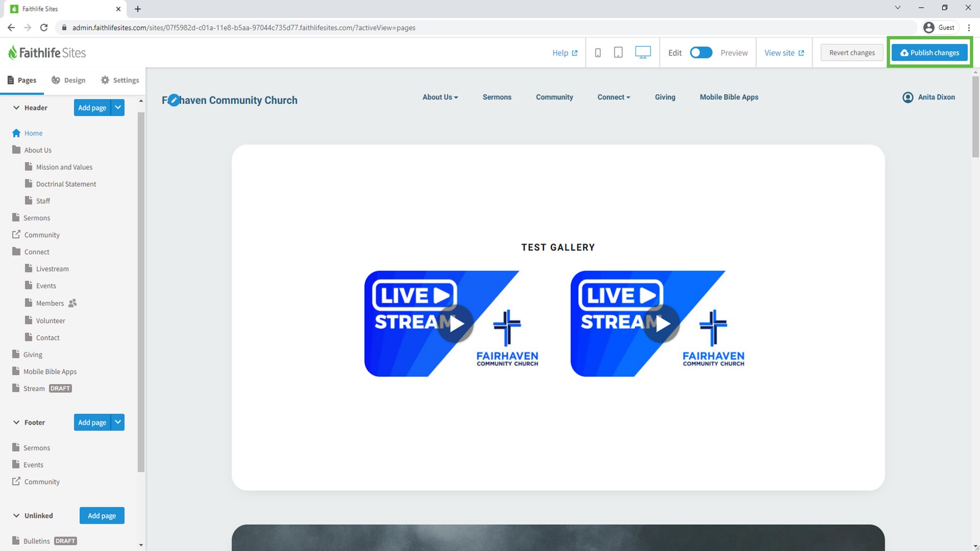The image size is (980, 551).
Task: Click the site info lock icon
Action: (64, 28)
